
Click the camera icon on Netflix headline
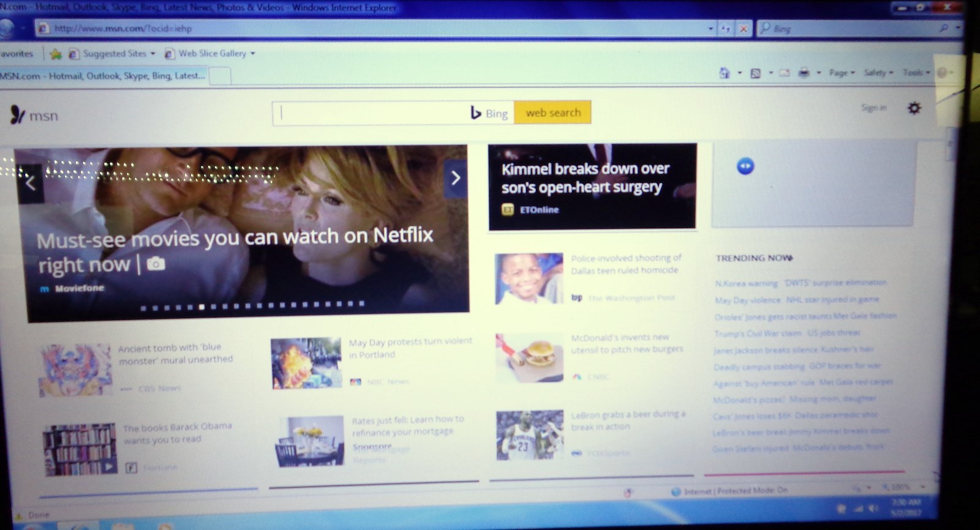click(x=156, y=264)
